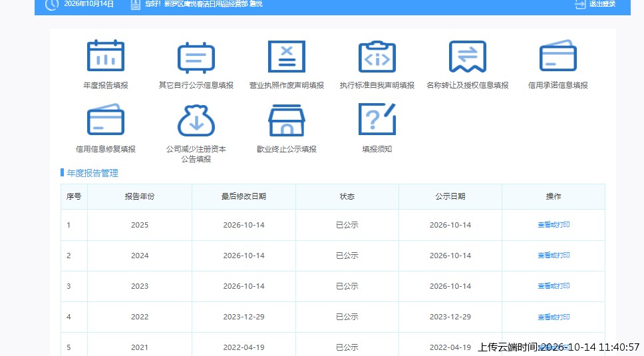
Task: Click the clock icon beside the date
Action: click(52, 5)
